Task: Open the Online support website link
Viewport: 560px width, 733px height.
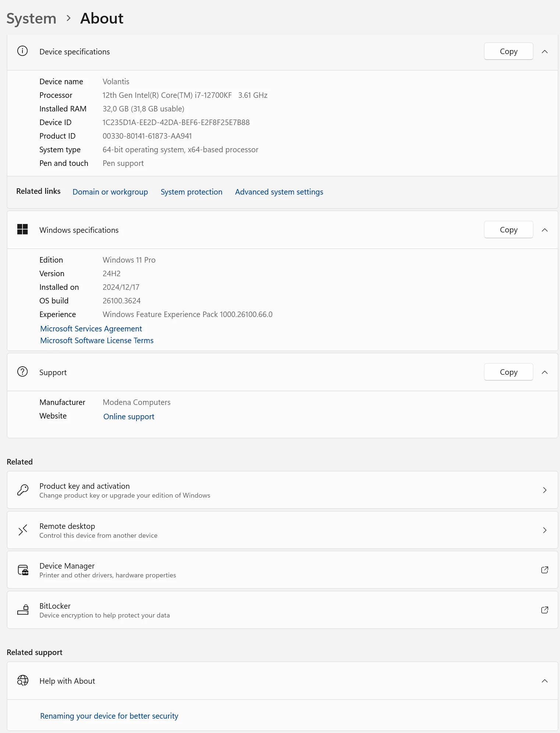Action: coord(129,417)
